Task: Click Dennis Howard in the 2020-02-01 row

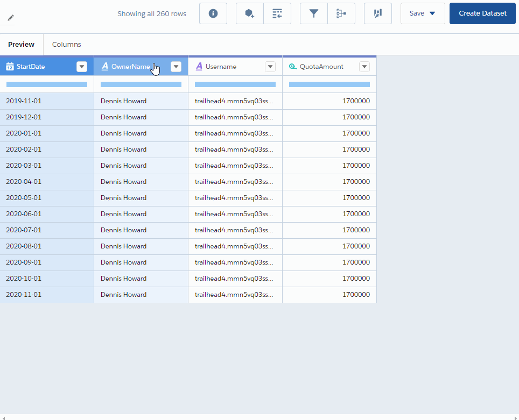Action: (141, 150)
